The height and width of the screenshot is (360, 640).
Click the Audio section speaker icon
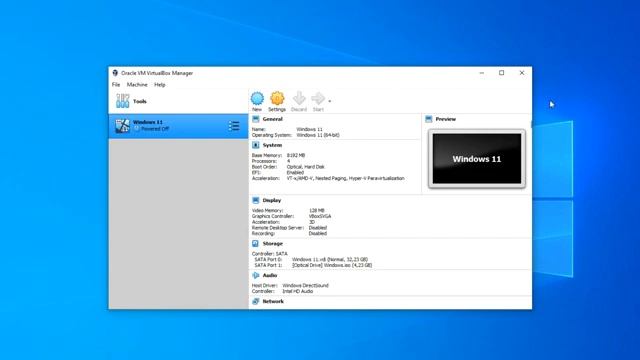(256, 276)
